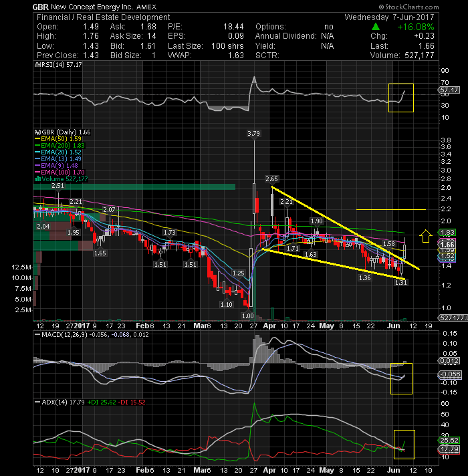Click the Jun label on bottom date axis
The width and height of the screenshot is (468, 476).
393,470
